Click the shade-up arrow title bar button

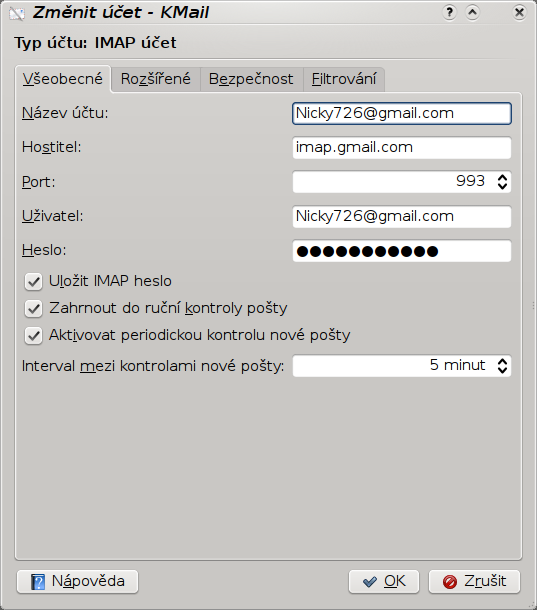coord(472,13)
